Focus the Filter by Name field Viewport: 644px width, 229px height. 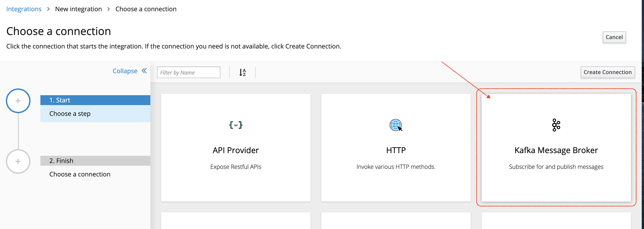(188, 73)
